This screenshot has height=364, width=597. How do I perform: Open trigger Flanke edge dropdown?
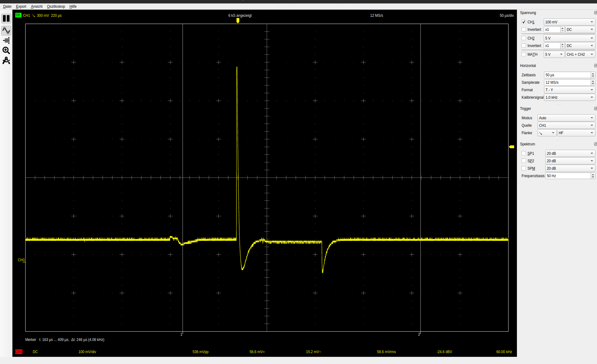pyautogui.click(x=547, y=133)
